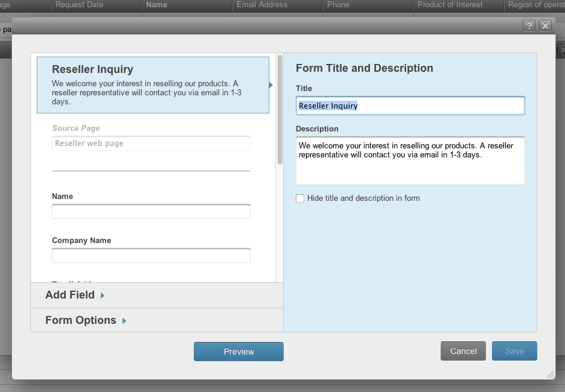The height and width of the screenshot is (392, 565).
Task: Click the resize grip in dialog corner
Action: pyautogui.click(x=550, y=375)
